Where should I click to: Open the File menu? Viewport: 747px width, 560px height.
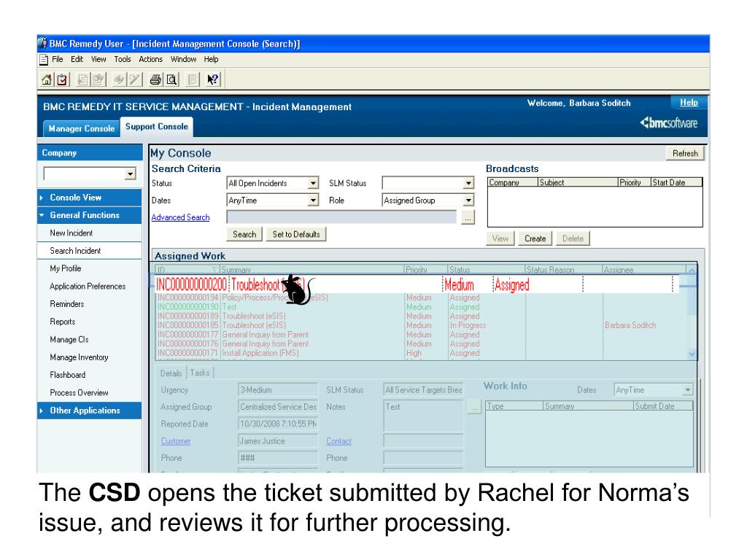(57, 60)
